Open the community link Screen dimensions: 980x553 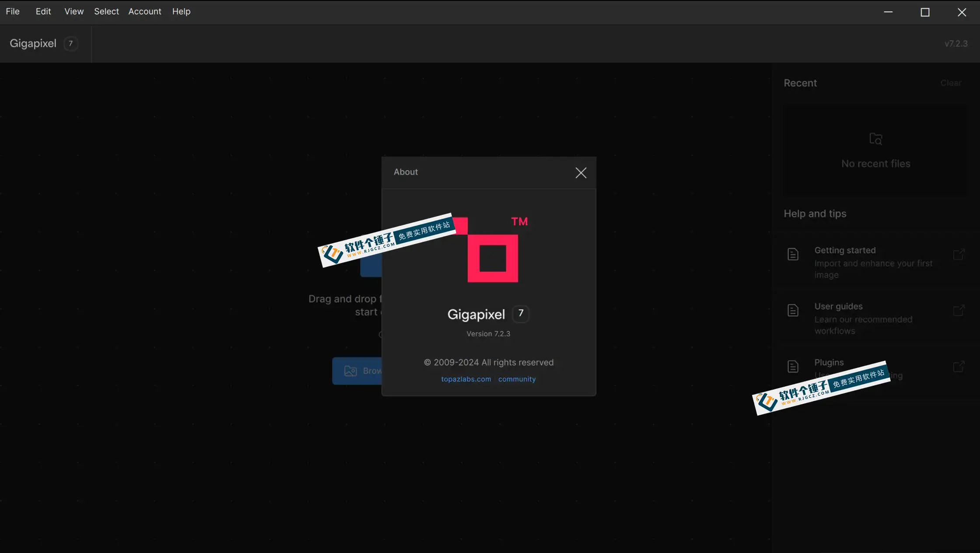click(x=517, y=379)
